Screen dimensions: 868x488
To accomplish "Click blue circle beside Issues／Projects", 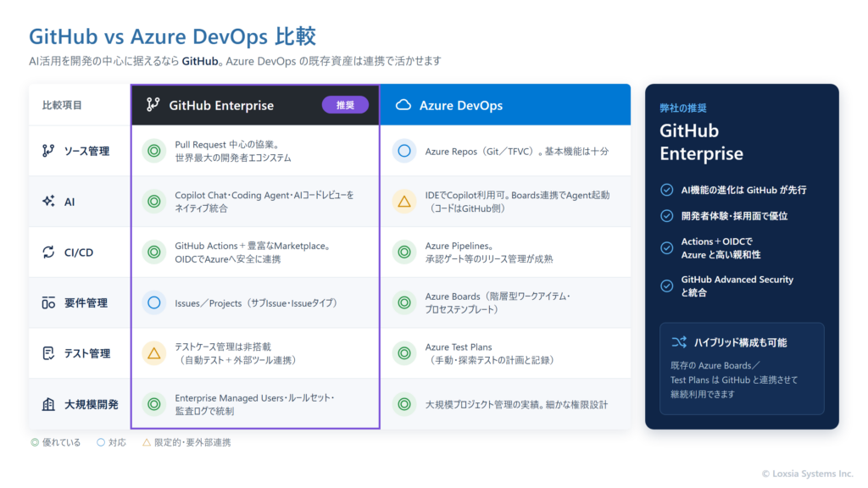I will 154,302.
